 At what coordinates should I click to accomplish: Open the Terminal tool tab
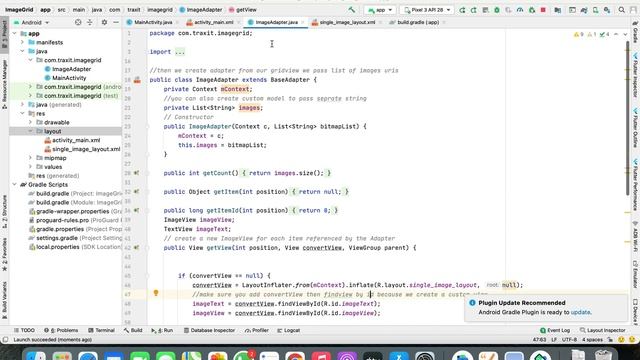(x=101, y=330)
